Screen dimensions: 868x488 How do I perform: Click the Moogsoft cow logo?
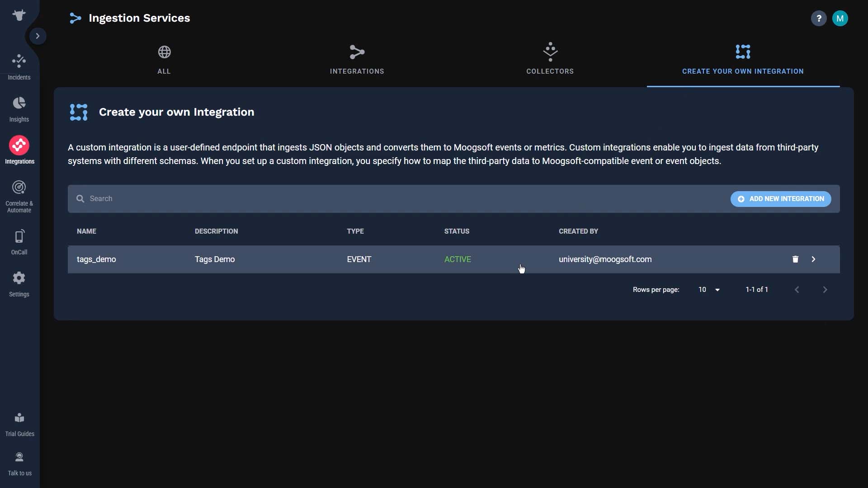click(19, 15)
